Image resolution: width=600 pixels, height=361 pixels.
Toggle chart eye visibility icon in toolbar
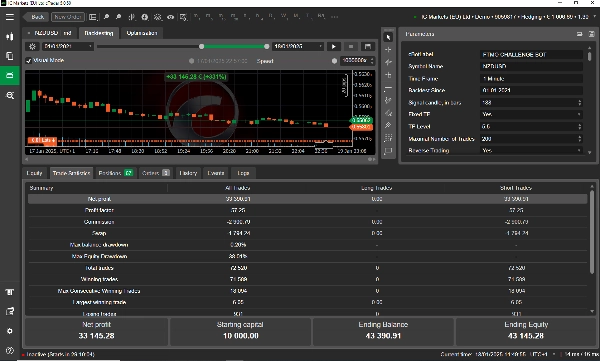click(171, 17)
